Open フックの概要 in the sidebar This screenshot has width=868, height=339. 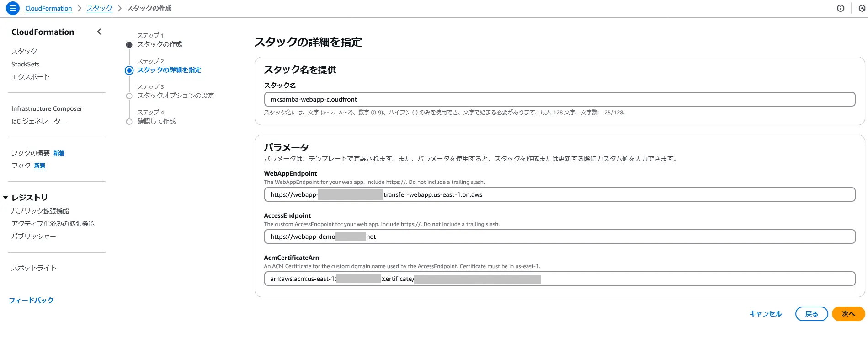point(31,152)
